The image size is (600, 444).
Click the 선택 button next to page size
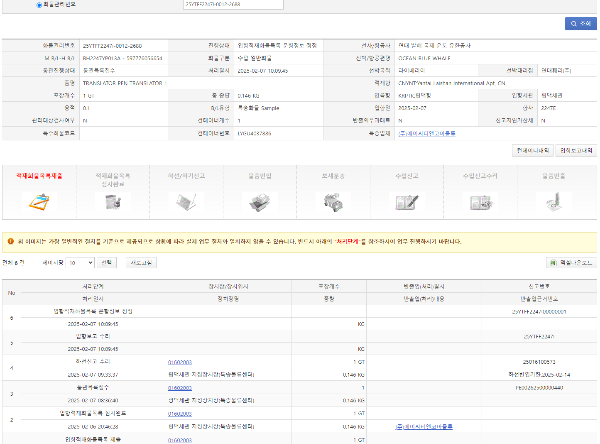[x=106, y=263]
